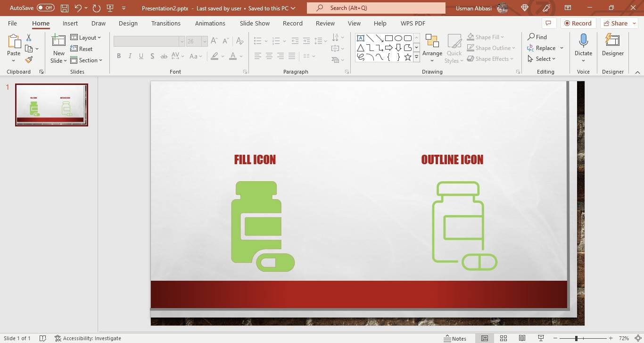This screenshot has width=644, height=343.
Task: Toggle AutoSave switch off/on
Action: (x=46, y=8)
